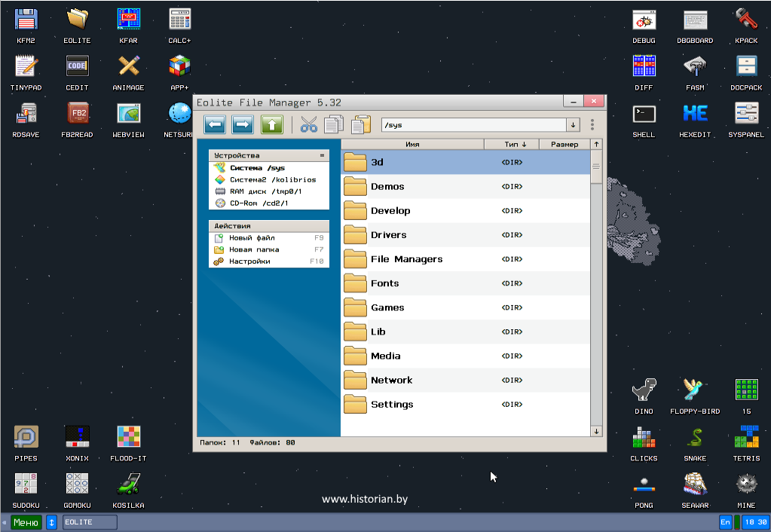Image resolution: width=771 pixels, height=532 pixels.
Task: Toggle the En keyboard layout indicator
Action: pyautogui.click(x=725, y=522)
